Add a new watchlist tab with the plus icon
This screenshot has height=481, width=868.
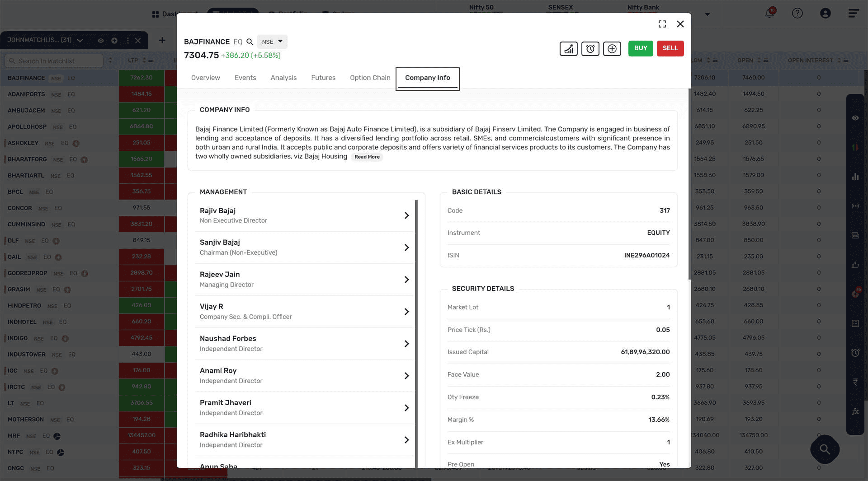tap(162, 40)
